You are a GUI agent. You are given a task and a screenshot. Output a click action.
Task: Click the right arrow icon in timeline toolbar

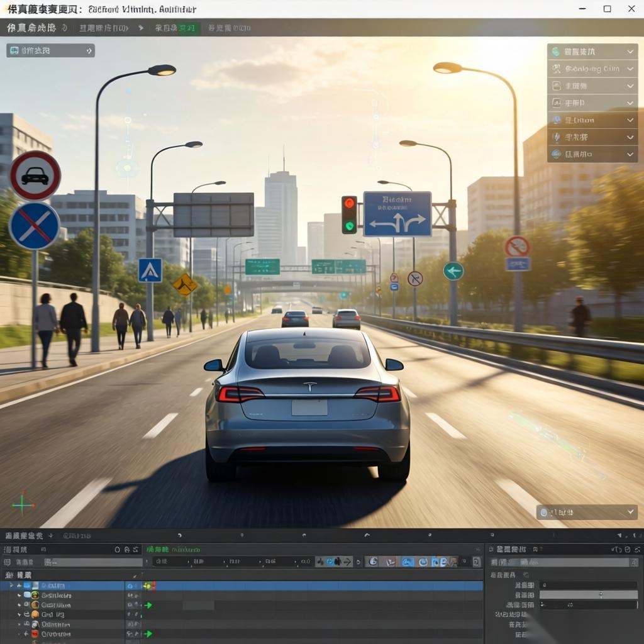(x=347, y=562)
